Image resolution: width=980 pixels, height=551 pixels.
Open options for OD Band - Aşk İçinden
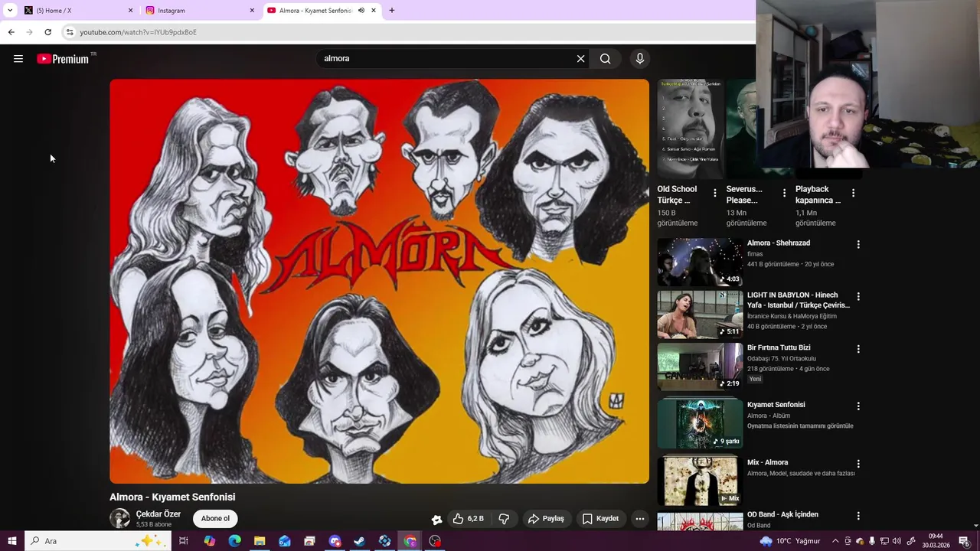tap(858, 516)
